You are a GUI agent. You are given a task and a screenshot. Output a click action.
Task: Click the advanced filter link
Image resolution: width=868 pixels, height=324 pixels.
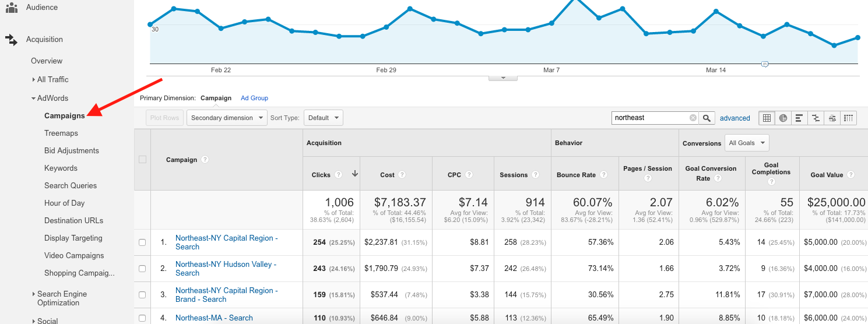(x=735, y=118)
